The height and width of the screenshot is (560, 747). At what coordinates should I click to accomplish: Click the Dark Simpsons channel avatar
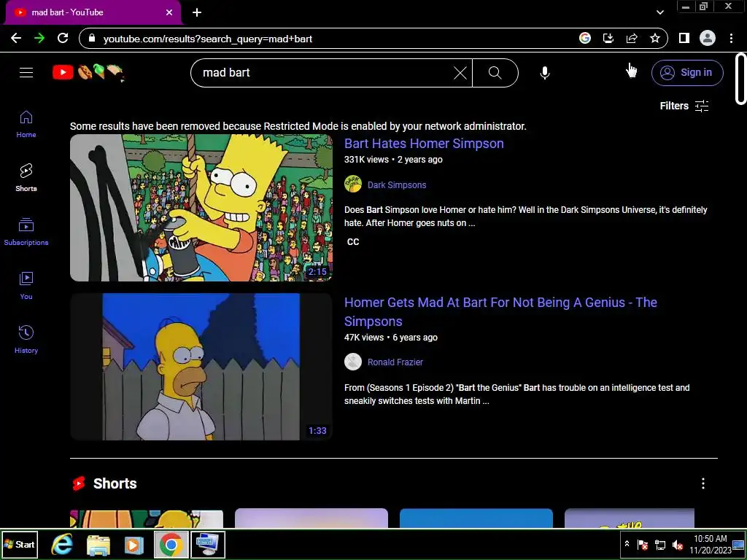point(353,184)
